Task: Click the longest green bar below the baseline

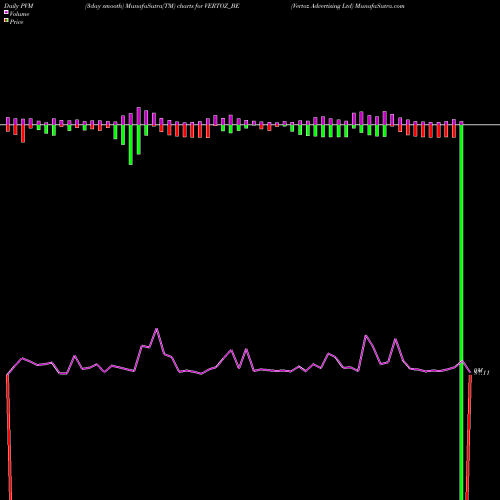Action: tap(131, 145)
